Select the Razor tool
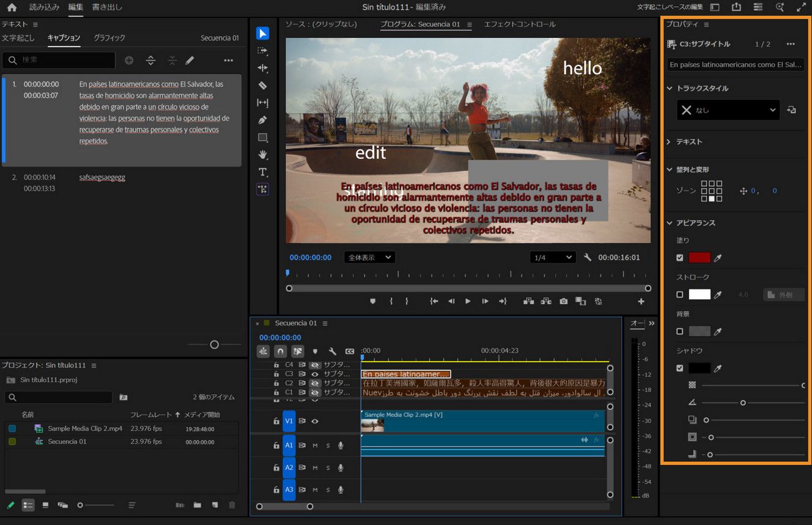Screen dimensions: 812x525 (x=263, y=85)
